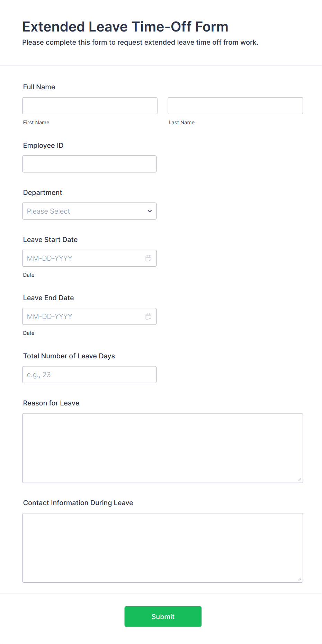This screenshot has height=644, width=322.
Task: Click the Date hint under Leave Start Date
Action: [x=29, y=275]
